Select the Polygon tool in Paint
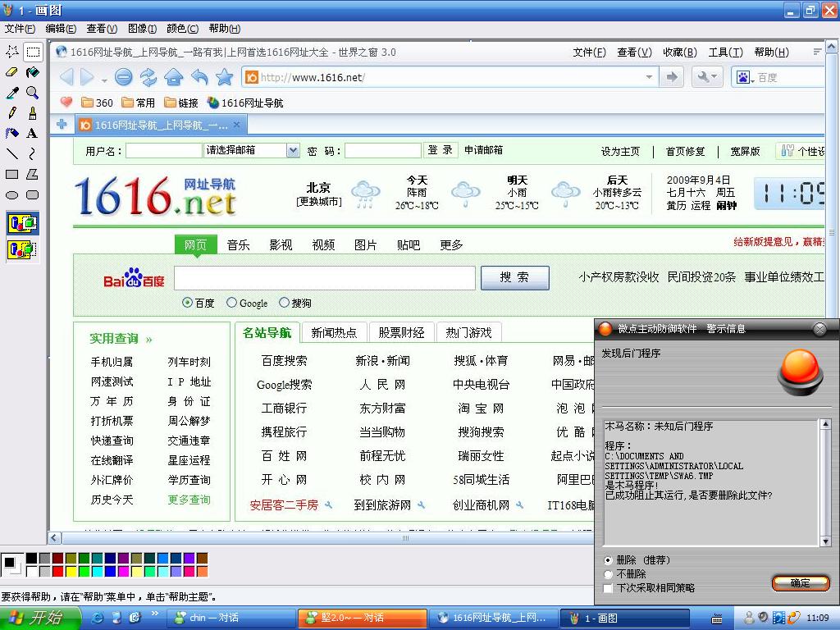 pyautogui.click(x=33, y=174)
